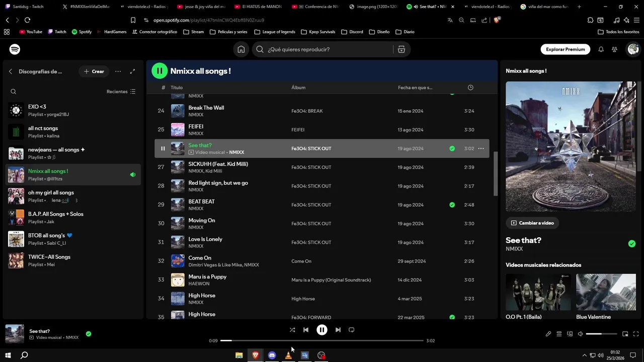Switch to the image.png browser tab
This screenshot has height=362, width=644.
click(373, 7)
